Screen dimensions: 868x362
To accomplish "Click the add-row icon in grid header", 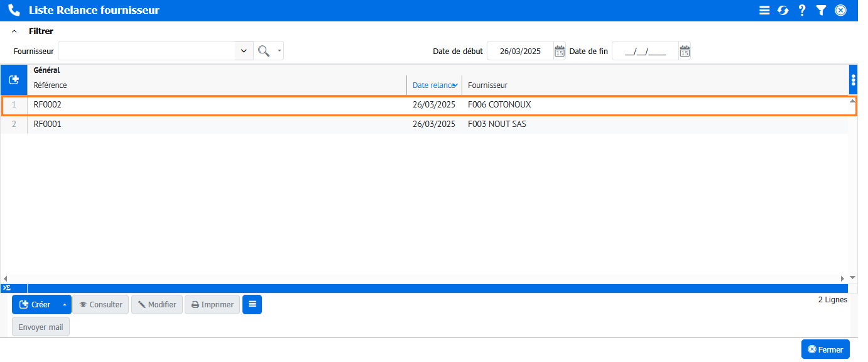I will tap(14, 80).
